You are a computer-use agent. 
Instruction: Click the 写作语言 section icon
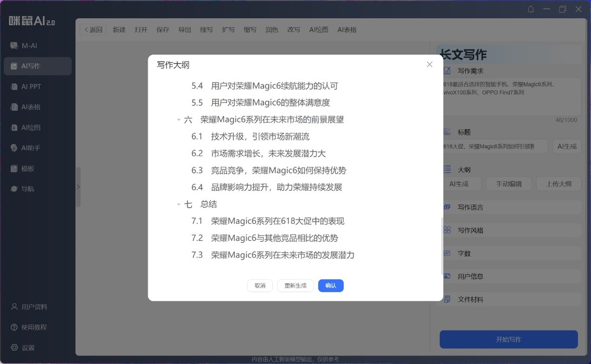(x=447, y=207)
